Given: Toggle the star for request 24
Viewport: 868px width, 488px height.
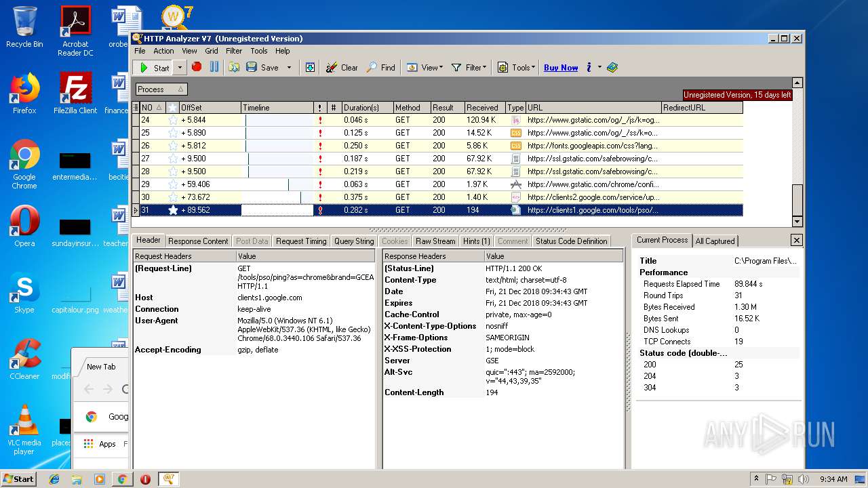Looking at the screenshot, I should (173, 120).
